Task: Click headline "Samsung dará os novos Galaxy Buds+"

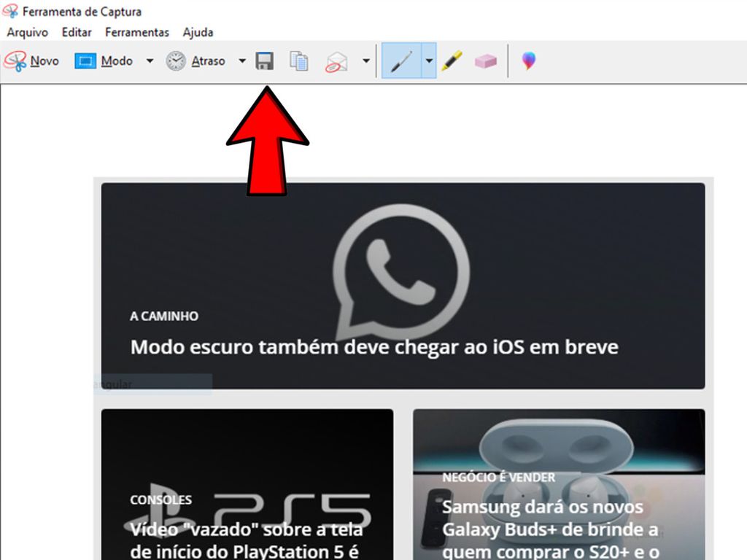Action: pos(550,529)
